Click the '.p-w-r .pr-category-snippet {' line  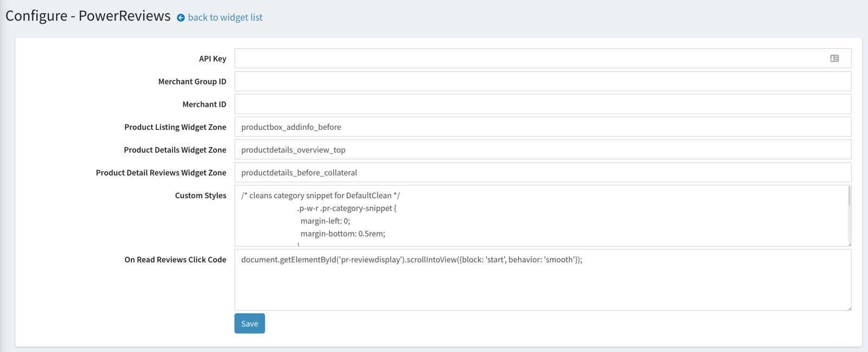pos(347,208)
